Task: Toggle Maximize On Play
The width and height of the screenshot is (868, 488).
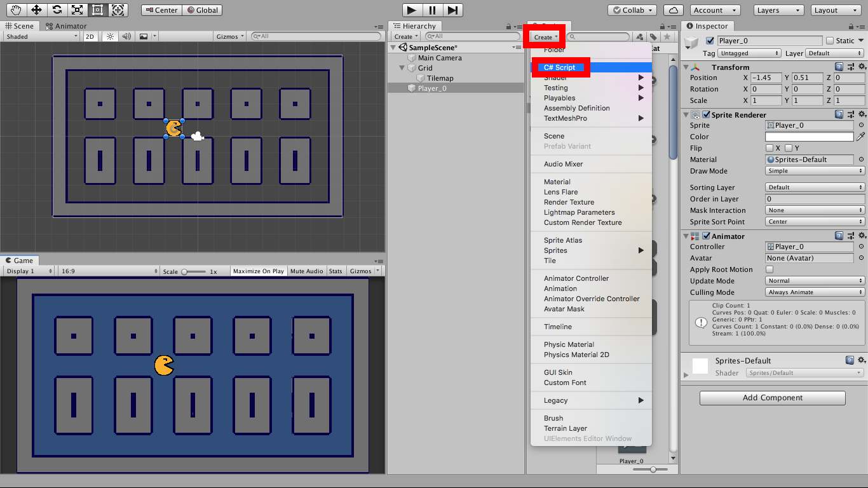Action: pyautogui.click(x=259, y=271)
